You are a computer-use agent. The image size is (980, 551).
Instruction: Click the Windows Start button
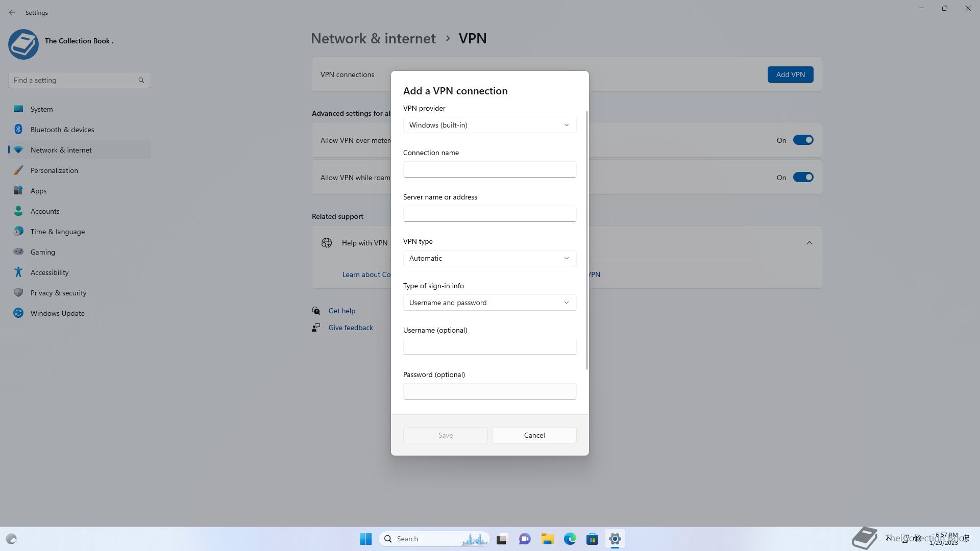pyautogui.click(x=365, y=539)
